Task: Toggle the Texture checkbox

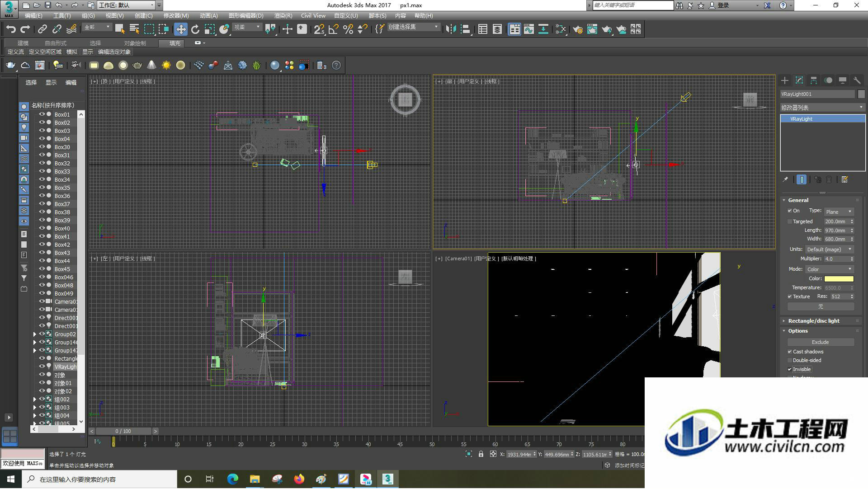Action: coord(790,297)
